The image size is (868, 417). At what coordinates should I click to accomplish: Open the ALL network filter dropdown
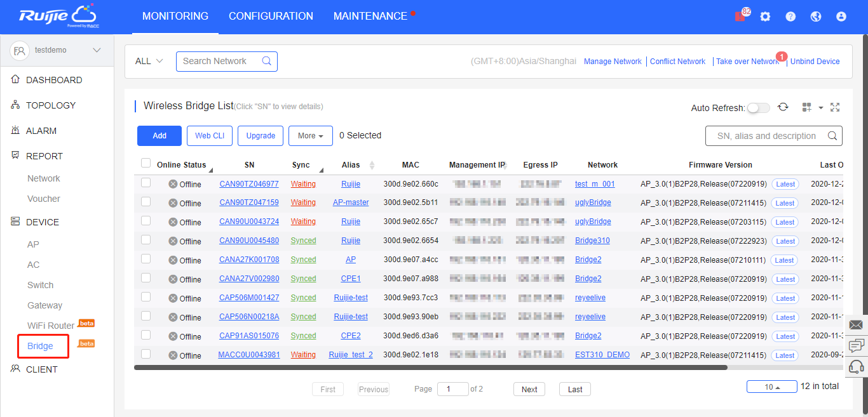(149, 61)
